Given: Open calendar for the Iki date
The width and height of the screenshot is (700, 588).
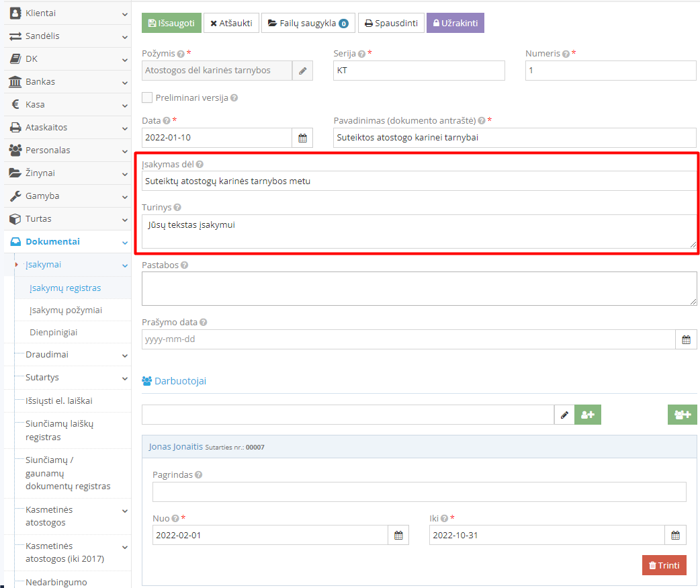Looking at the screenshot, I should pos(675,535).
